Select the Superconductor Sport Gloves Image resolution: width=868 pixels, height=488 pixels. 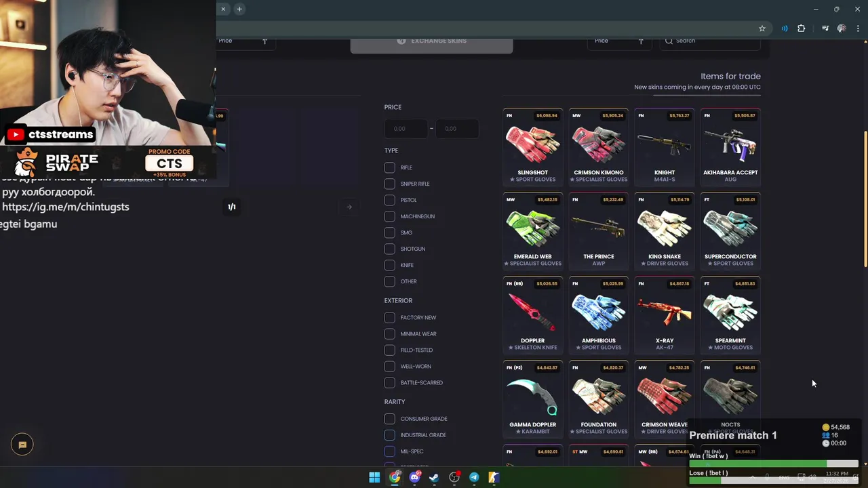(730, 231)
